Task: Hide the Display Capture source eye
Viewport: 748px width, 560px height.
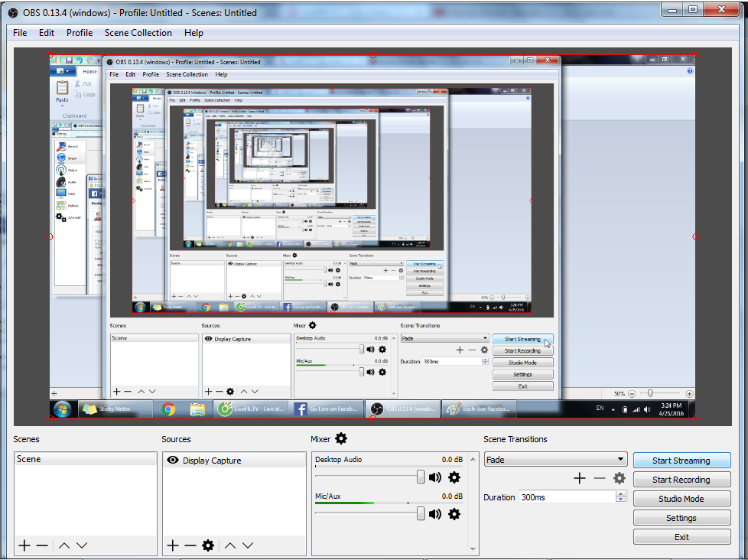Action: [173, 461]
